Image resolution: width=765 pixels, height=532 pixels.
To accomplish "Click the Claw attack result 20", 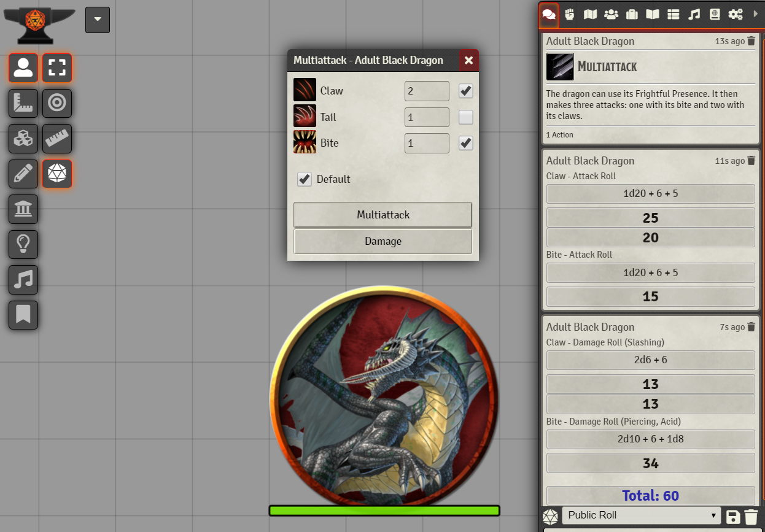I will [x=650, y=237].
